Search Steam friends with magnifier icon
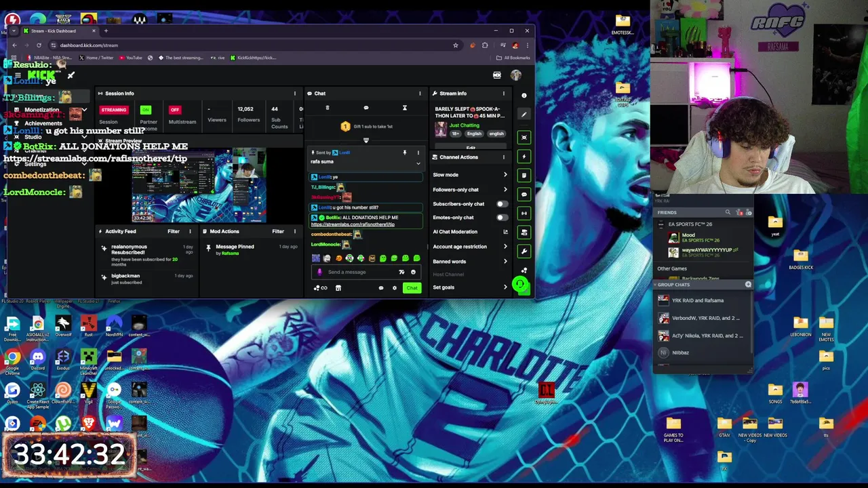 (728, 213)
